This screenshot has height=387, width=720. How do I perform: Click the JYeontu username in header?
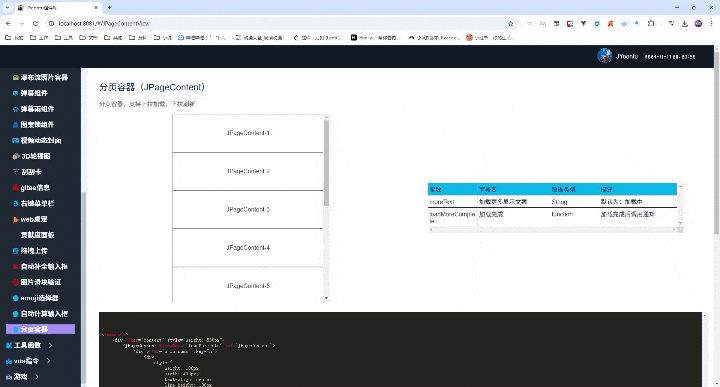(x=627, y=56)
